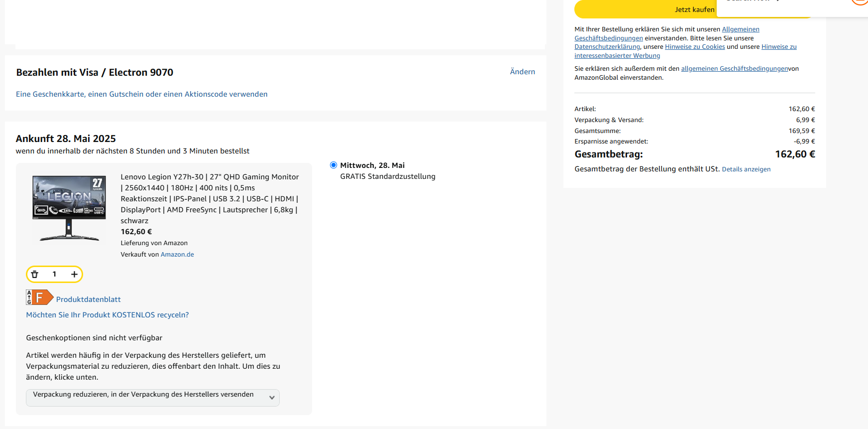Open the AmazonGlobal allgemeinen Geschäftsbedingungen link
The height and width of the screenshot is (429, 868).
(734, 69)
